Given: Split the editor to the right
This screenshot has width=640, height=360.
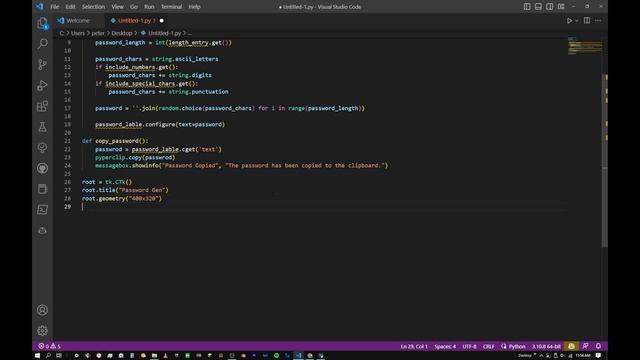Looking at the screenshot, I should coord(587,20).
